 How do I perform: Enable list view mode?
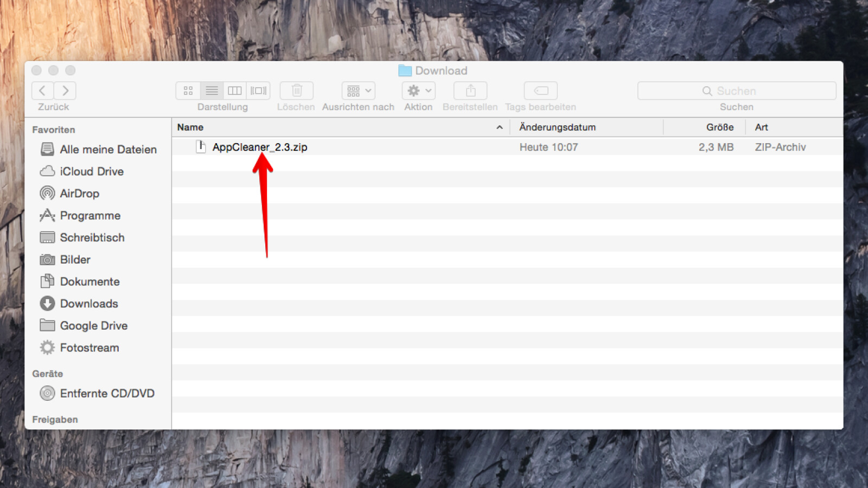[212, 91]
